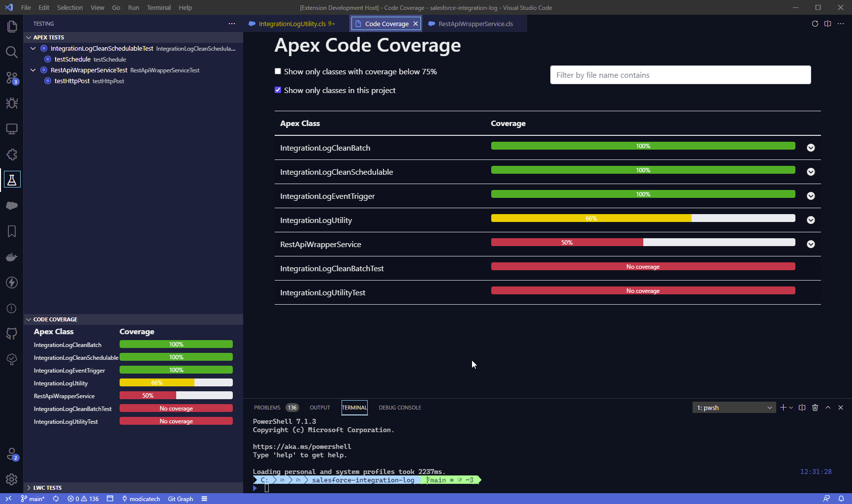Open Git Graph from status bar
The image size is (852, 504).
coord(180,499)
